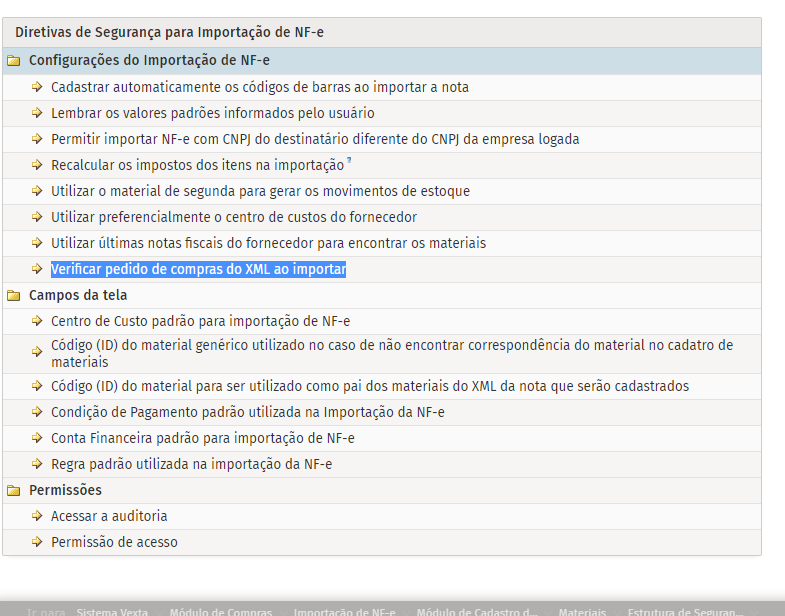This screenshot has height=616, width=785.
Task: Go to 'Sistema Vexta' in the bottom bar
Action: [x=112, y=611]
